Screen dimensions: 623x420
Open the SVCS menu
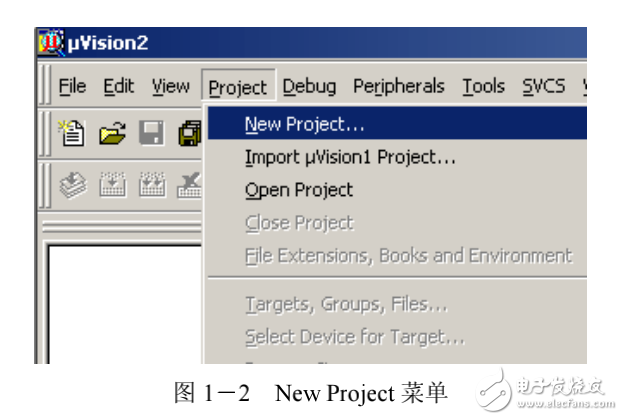point(544,87)
